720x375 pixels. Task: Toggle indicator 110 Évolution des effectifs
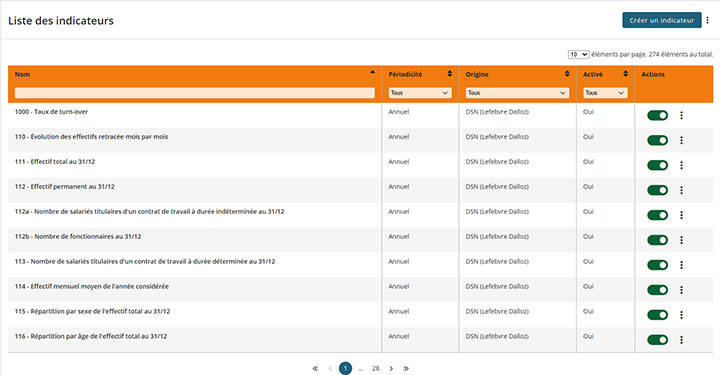[x=658, y=140]
